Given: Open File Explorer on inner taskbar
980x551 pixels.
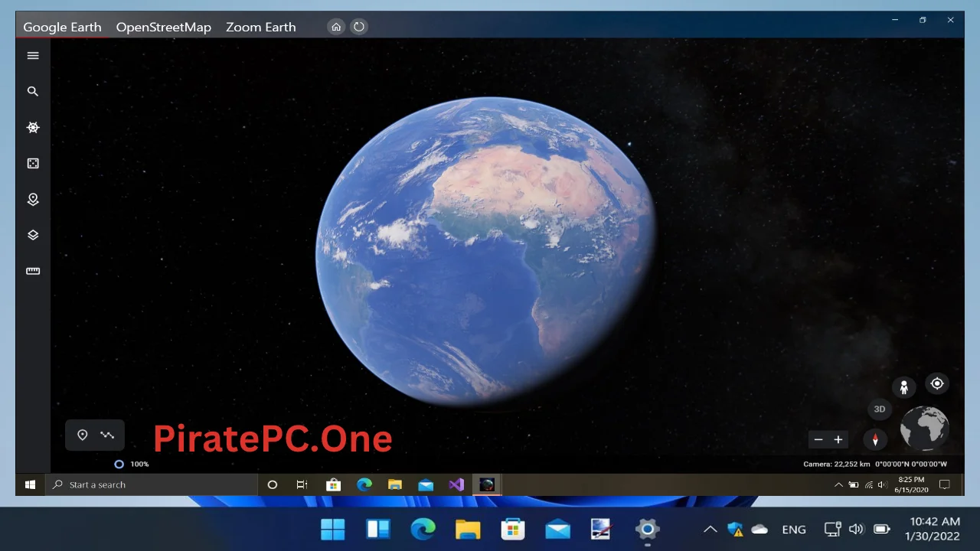Looking at the screenshot, I should (395, 484).
